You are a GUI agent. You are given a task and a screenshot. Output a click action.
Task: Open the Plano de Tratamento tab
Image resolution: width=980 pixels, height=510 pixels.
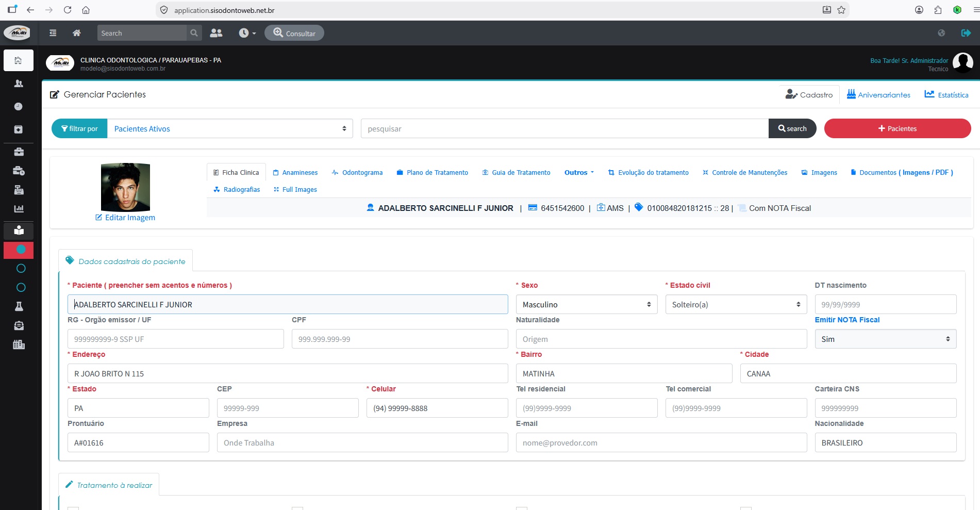[432, 173]
